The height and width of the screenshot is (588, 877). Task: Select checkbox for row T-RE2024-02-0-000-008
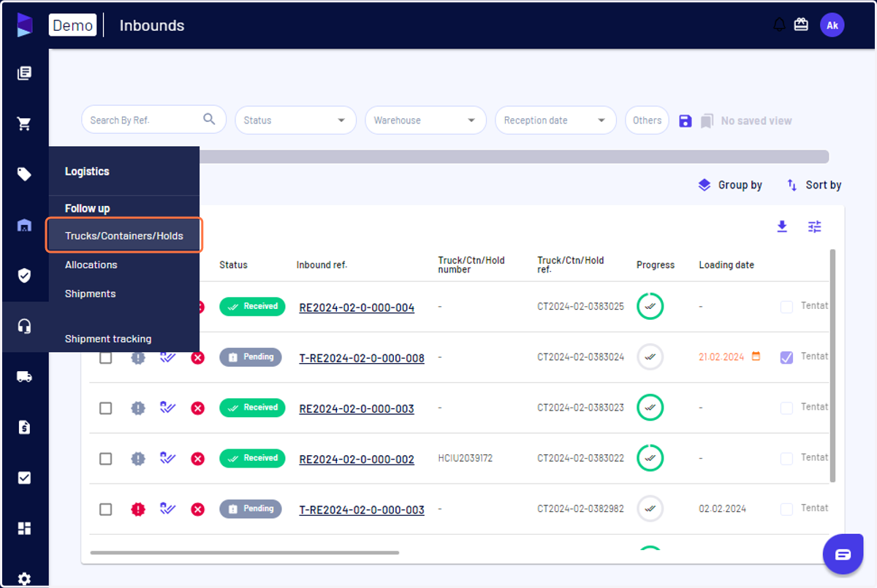[x=106, y=357]
